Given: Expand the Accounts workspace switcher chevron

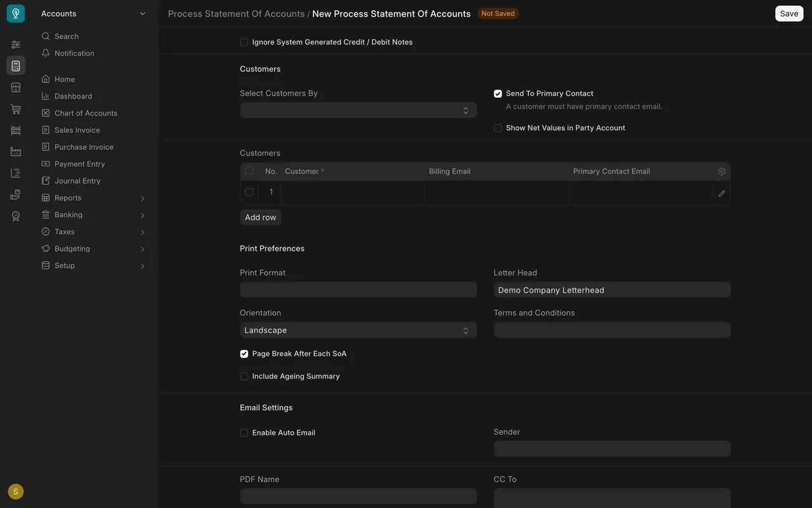Looking at the screenshot, I should coord(143,13).
